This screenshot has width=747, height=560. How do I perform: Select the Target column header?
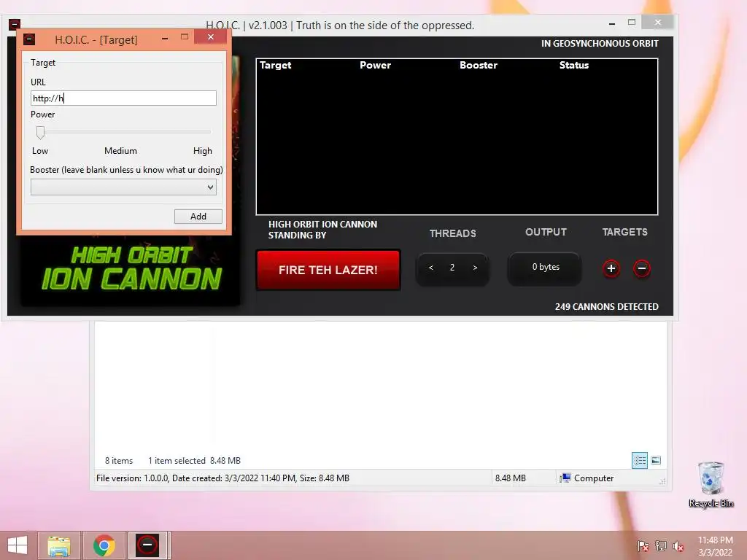(275, 65)
